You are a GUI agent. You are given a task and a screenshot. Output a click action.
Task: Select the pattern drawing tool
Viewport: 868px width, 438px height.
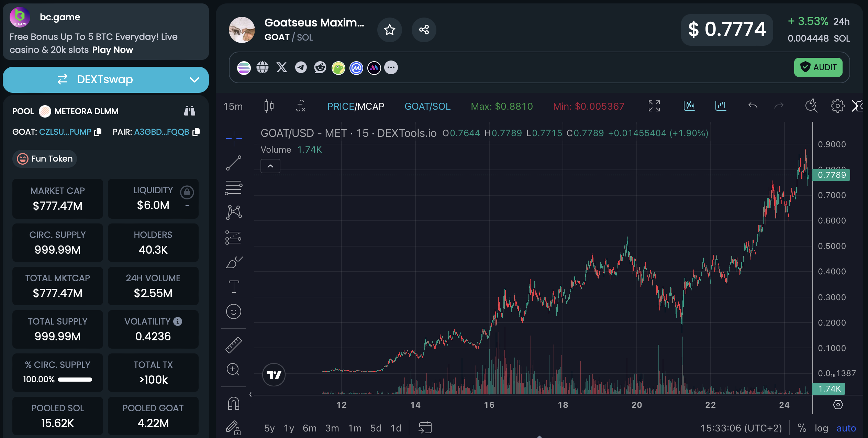coord(234,212)
